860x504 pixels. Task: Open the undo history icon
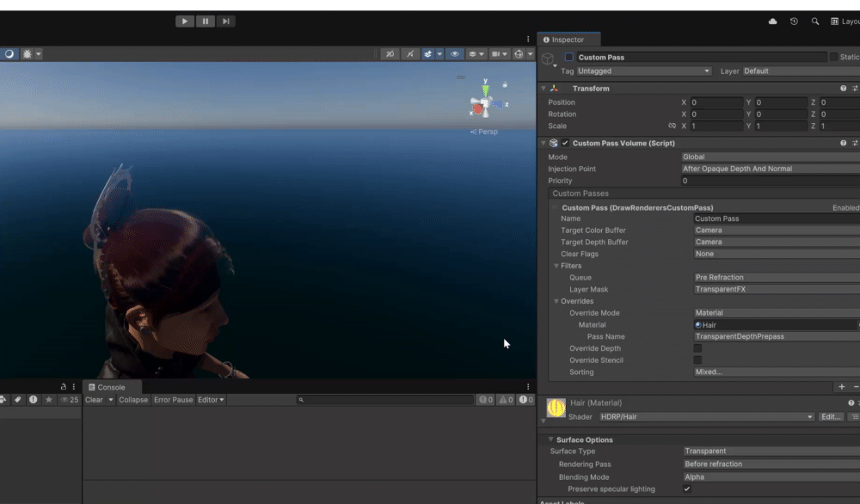pyautogui.click(x=794, y=22)
